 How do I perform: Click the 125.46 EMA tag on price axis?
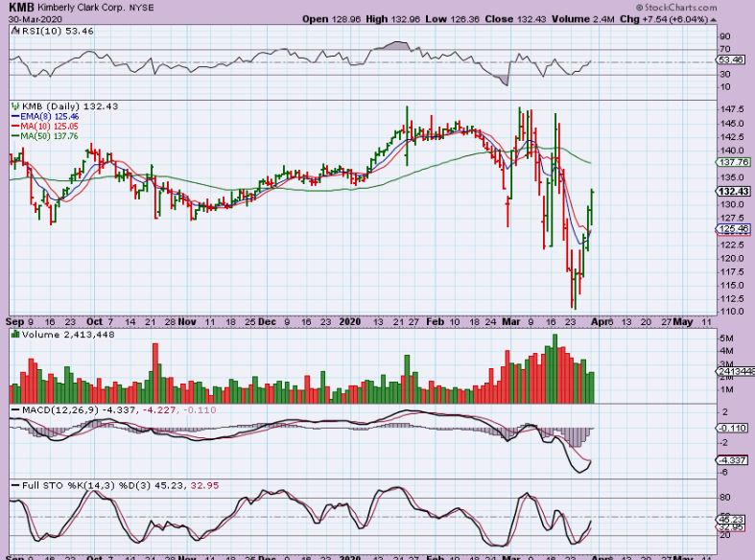click(x=734, y=229)
